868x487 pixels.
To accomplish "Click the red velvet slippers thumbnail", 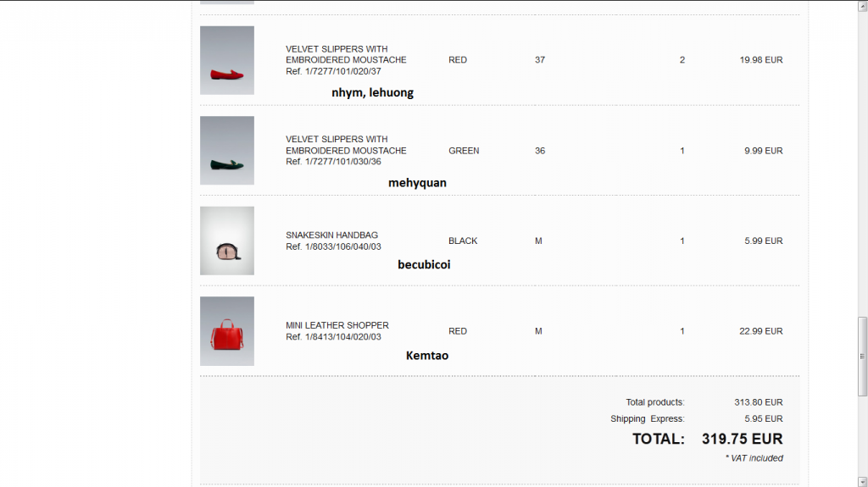I will coord(226,60).
